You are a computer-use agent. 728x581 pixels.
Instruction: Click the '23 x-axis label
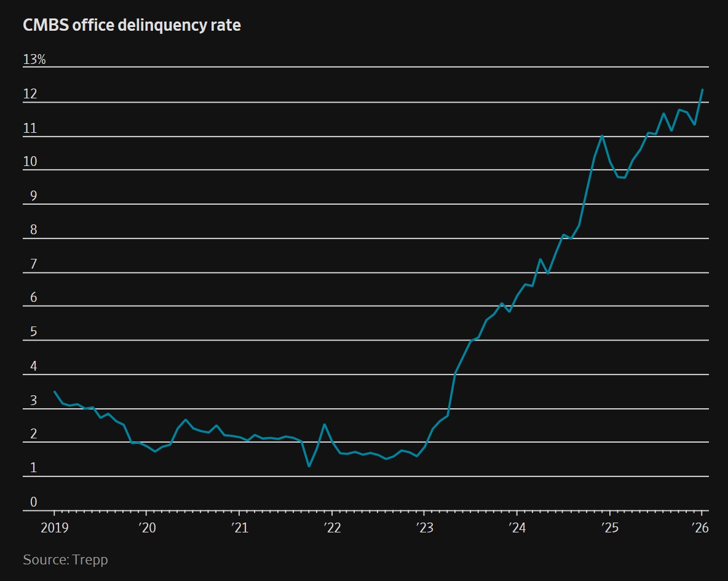pos(424,528)
